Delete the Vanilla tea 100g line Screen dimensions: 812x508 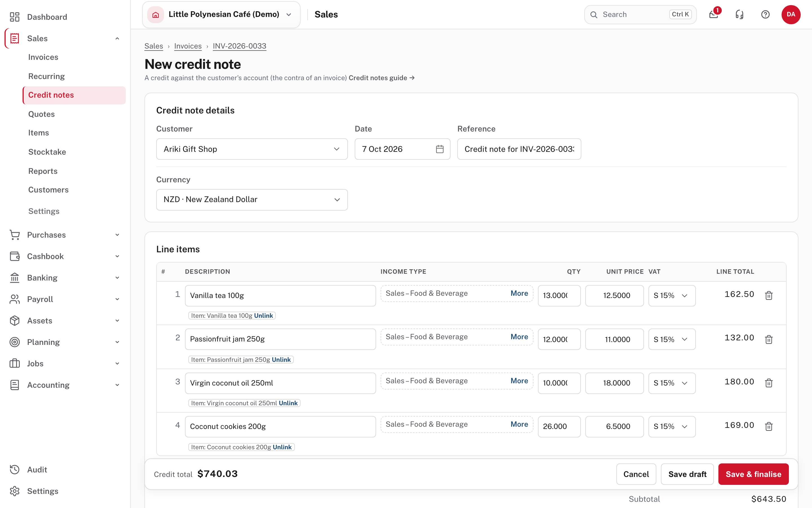[768, 295]
